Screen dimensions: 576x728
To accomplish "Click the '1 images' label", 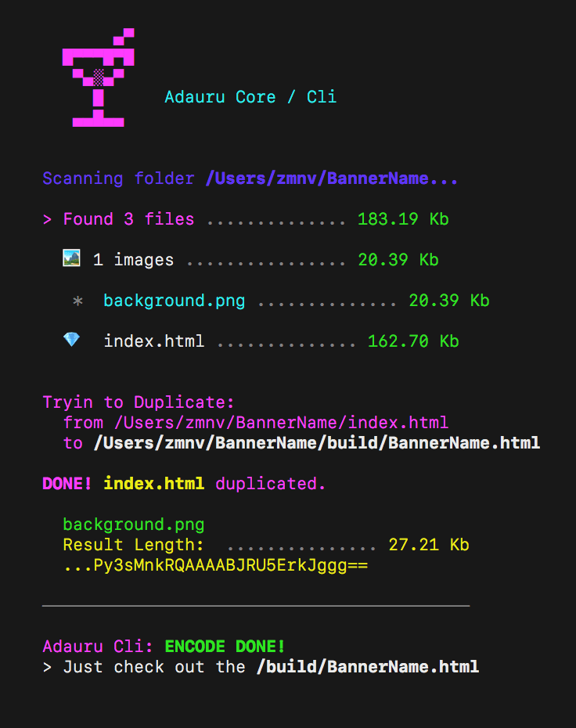I will coord(133,260).
